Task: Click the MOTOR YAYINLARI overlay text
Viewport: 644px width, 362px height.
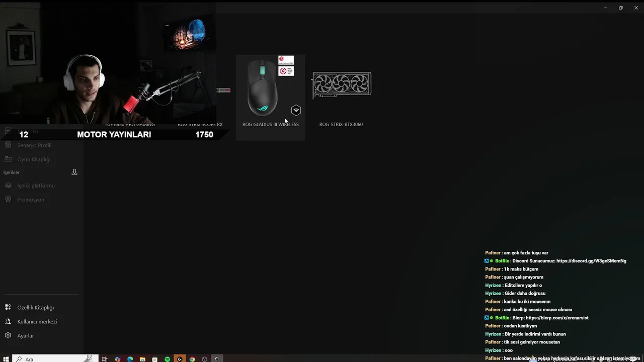Action: click(x=114, y=134)
